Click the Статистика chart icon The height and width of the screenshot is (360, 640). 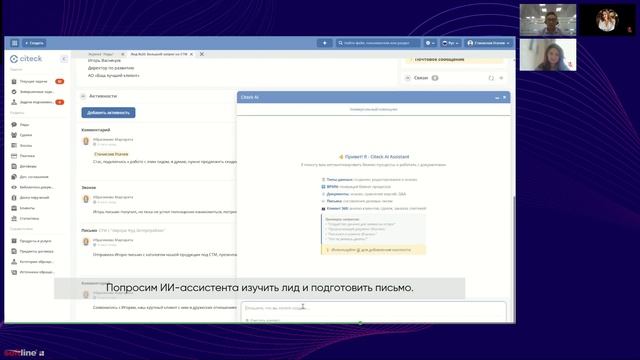click(14, 218)
